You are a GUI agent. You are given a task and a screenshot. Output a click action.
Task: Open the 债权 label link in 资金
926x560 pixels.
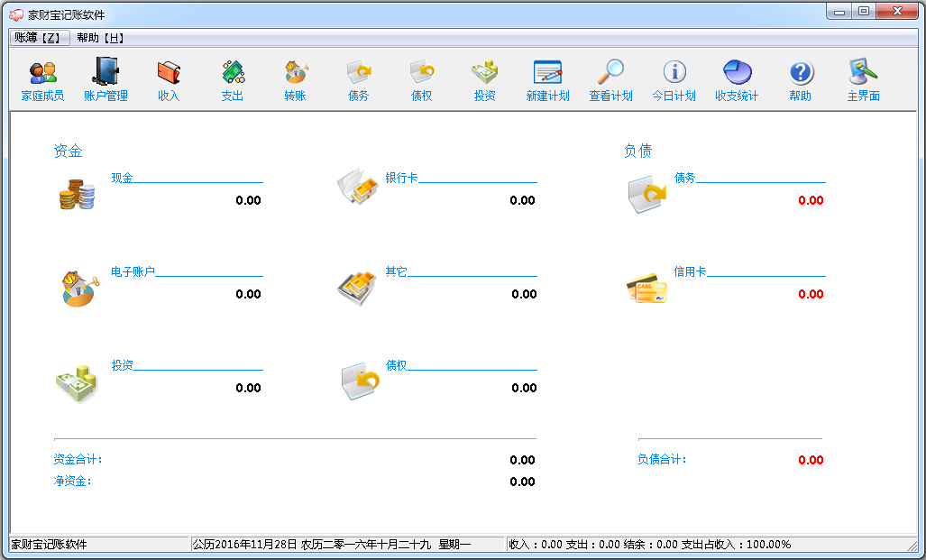(396, 365)
